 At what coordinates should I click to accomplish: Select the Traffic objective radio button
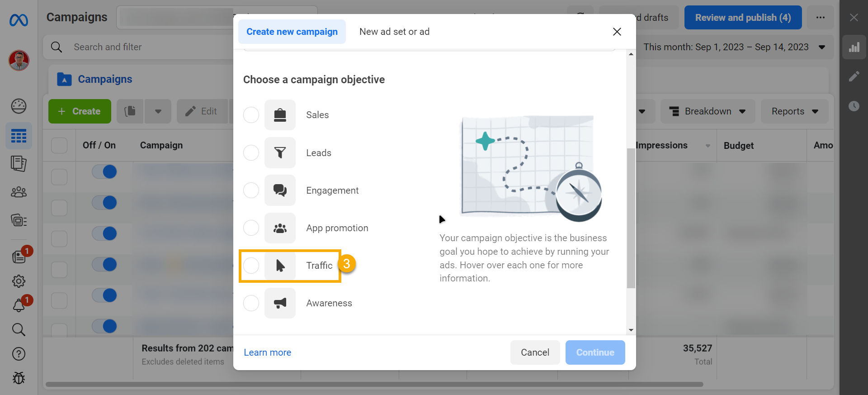[x=251, y=266]
